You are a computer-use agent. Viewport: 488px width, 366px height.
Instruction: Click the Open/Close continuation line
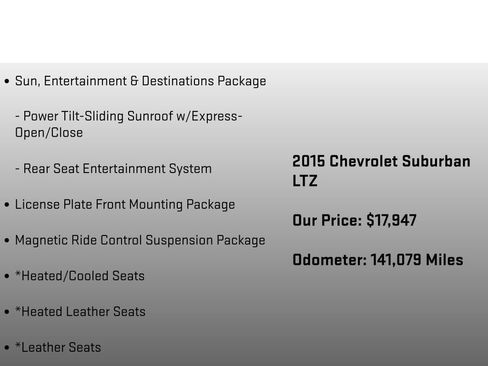pyautogui.click(x=49, y=133)
